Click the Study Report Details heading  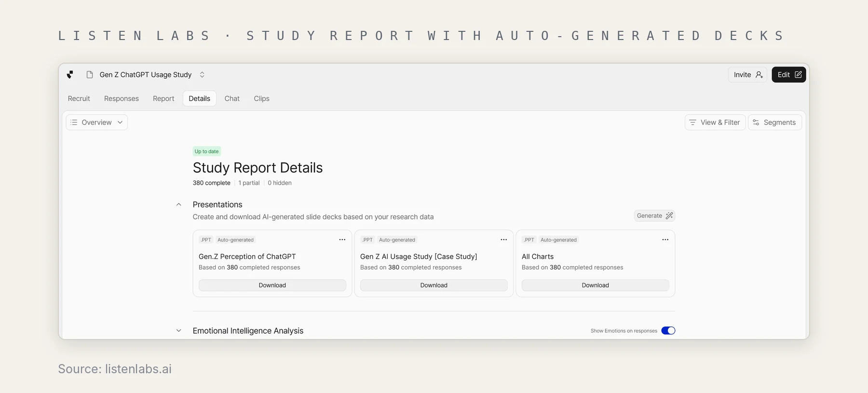click(258, 168)
